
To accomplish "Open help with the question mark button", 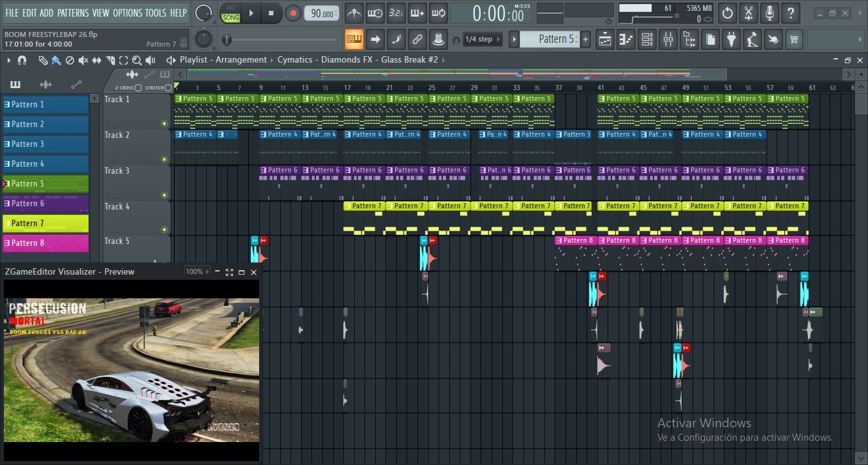I will pos(791,13).
